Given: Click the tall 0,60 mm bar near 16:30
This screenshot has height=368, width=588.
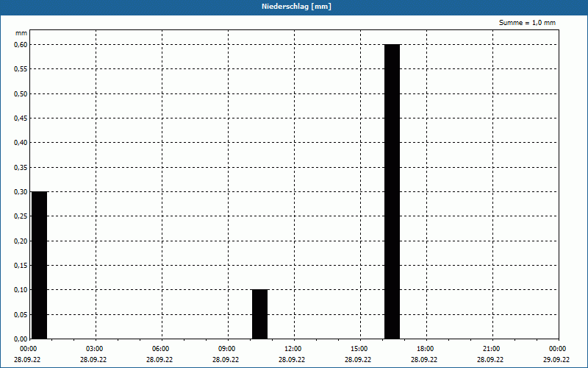Looking at the screenshot, I should tap(392, 191).
